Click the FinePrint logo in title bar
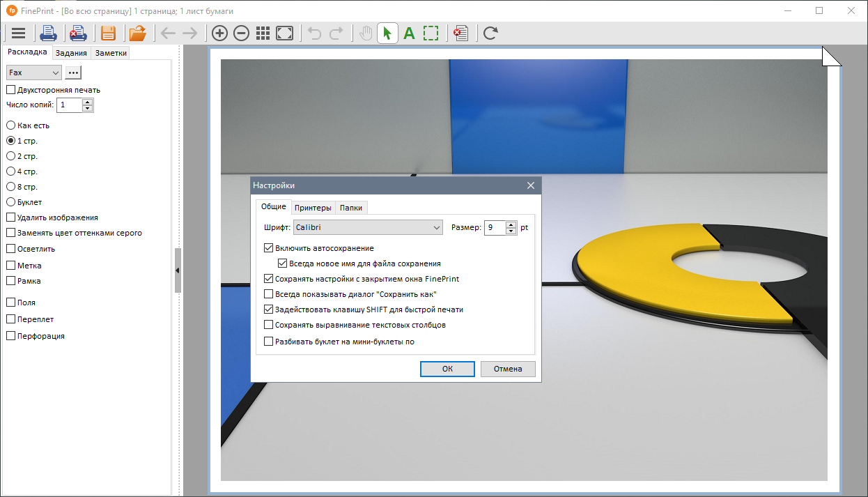This screenshot has width=868, height=497. 11,10
